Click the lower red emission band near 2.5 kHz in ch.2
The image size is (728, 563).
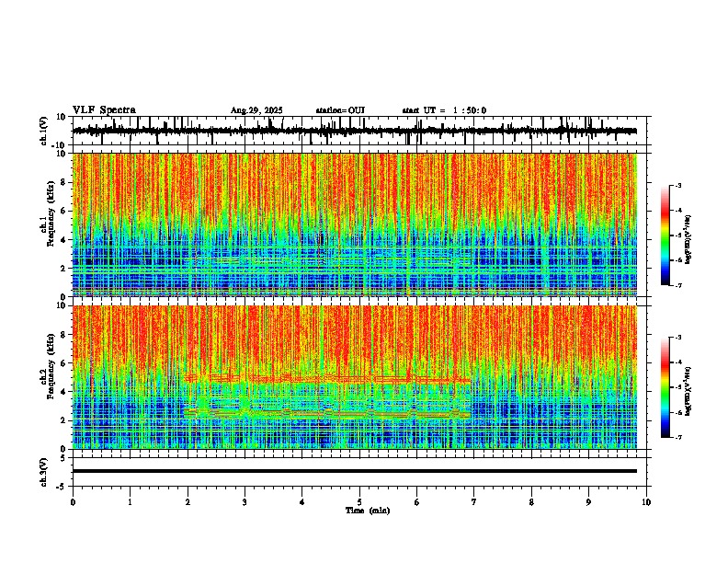point(327,413)
